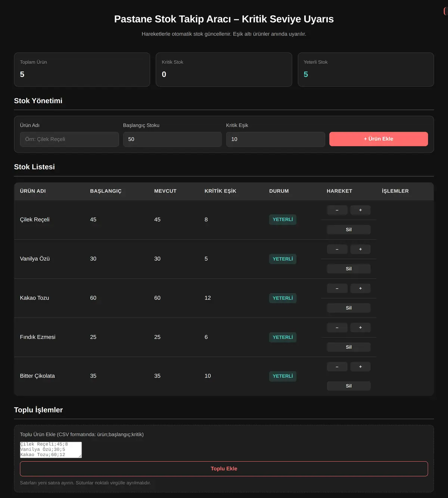The image size is (448, 498).
Task: Raise Bitter Çikolata stock with plus
Action: point(360,367)
